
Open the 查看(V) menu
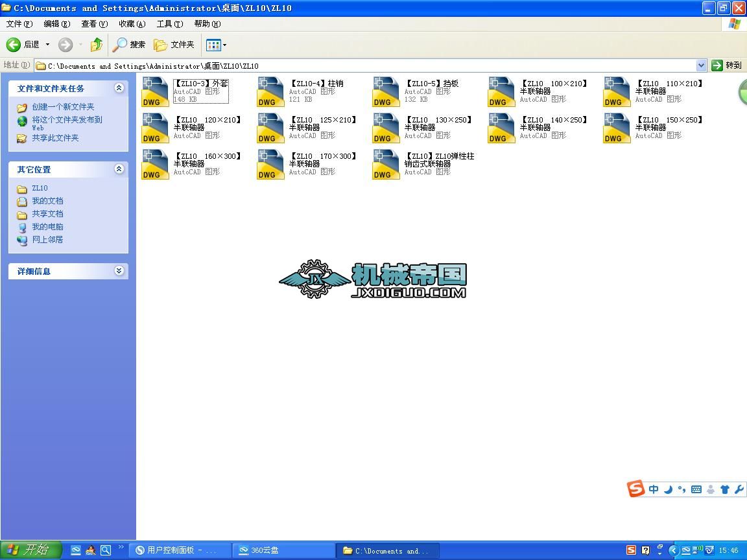click(94, 24)
